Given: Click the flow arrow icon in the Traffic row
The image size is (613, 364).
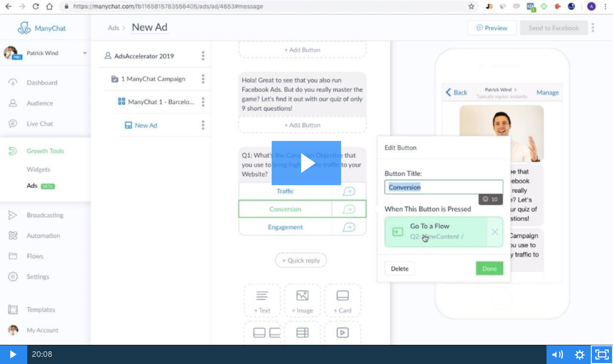Looking at the screenshot, I should click(349, 191).
